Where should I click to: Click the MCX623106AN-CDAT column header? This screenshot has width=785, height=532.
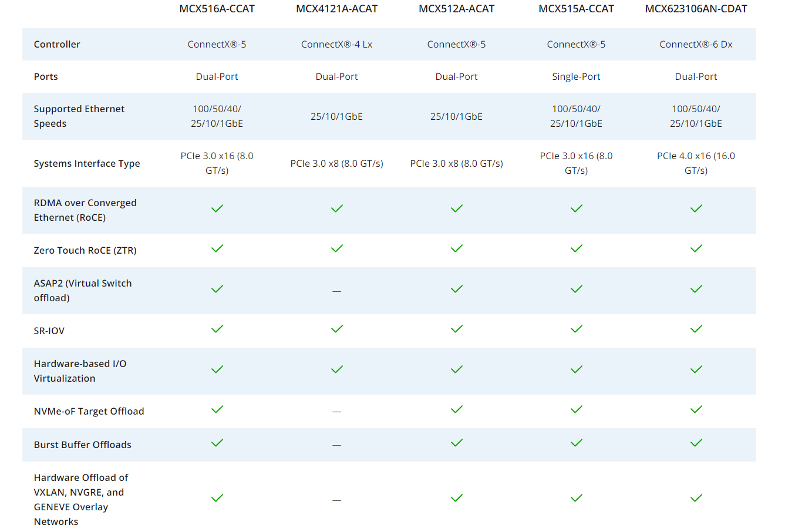pyautogui.click(x=696, y=9)
